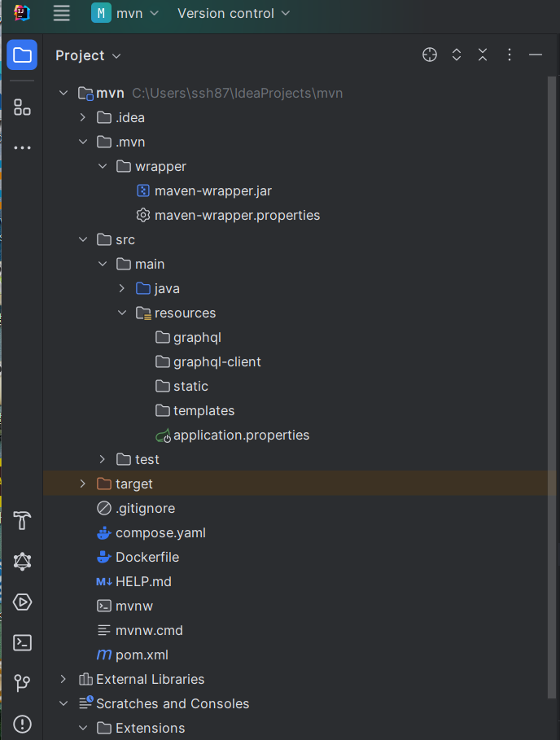Hide the Project panel with minus icon
The height and width of the screenshot is (740, 560).
click(536, 55)
